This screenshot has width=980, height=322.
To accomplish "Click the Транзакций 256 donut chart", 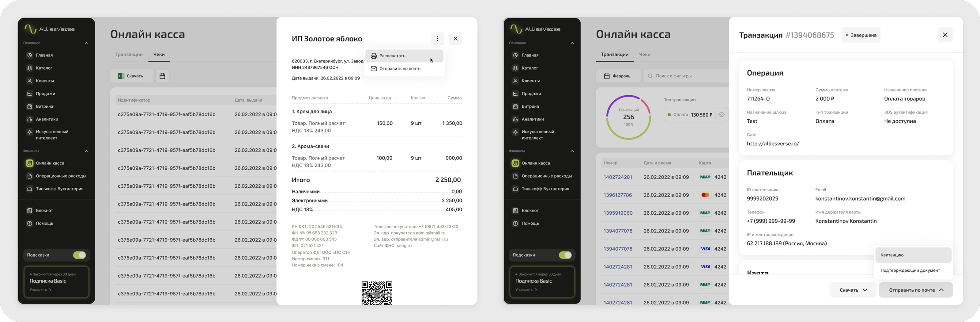I will 628,117.
